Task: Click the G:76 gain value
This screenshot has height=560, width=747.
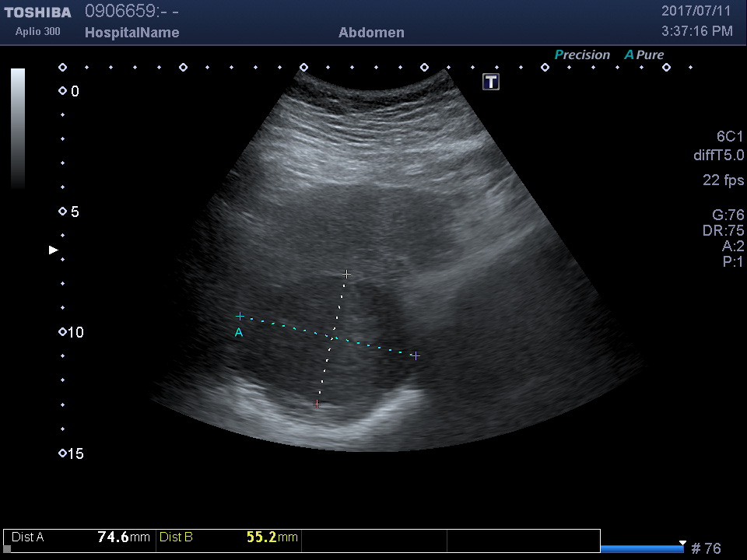Action: pyautogui.click(x=728, y=215)
